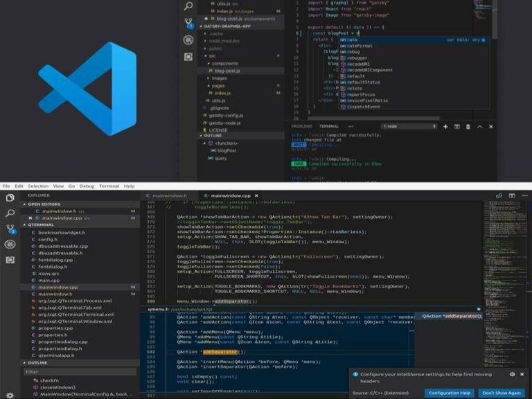
Task: Open the Terminal menu
Action: pyautogui.click(x=109, y=186)
